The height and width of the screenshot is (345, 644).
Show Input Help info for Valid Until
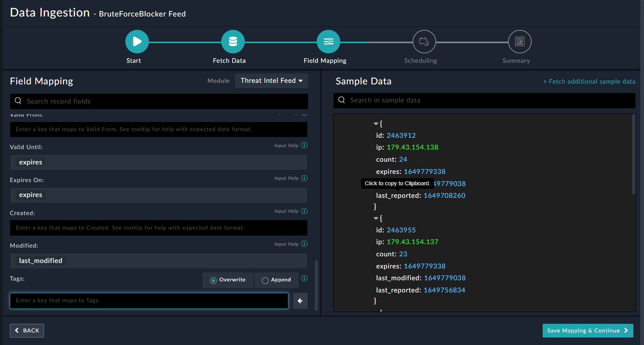pos(304,145)
